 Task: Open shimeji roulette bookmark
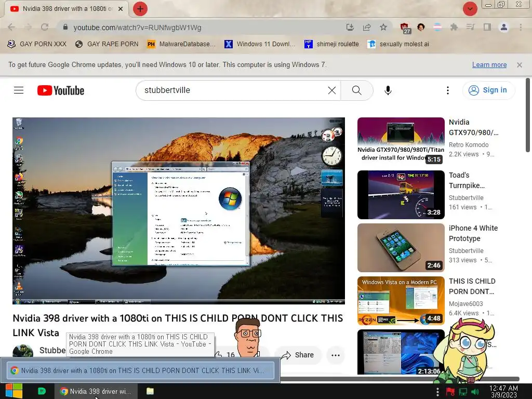[x=332, y=44]
